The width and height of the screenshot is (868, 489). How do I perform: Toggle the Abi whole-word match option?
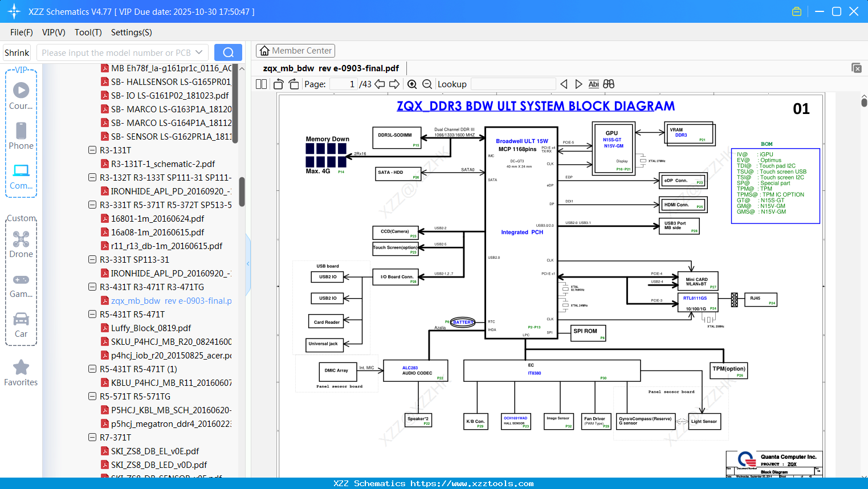593,84
